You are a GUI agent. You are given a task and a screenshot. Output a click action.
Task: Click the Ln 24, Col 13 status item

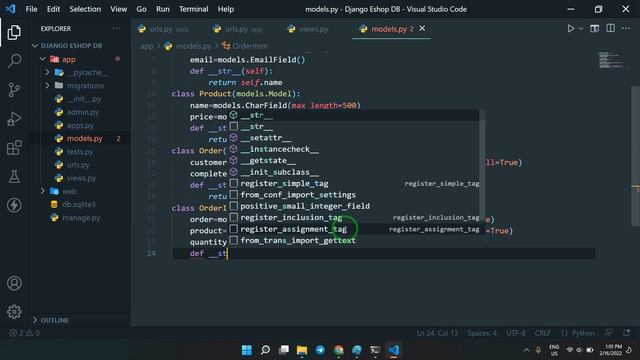tap(437, 333)
